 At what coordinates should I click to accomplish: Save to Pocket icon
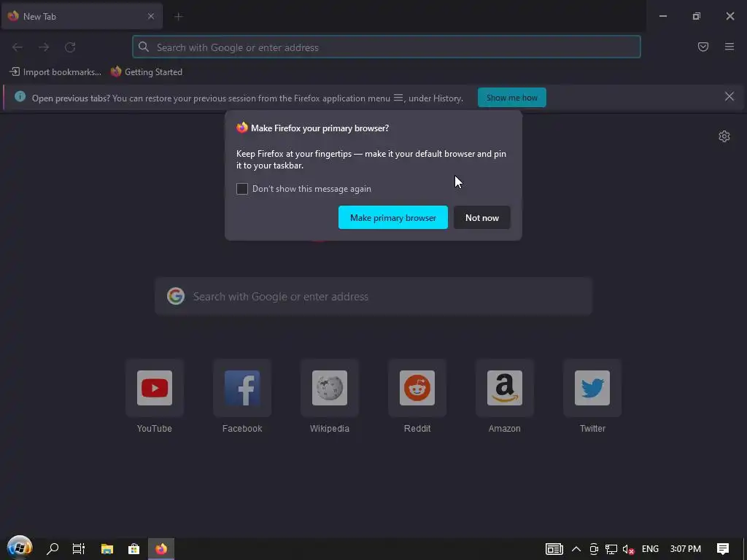[703, 47]
